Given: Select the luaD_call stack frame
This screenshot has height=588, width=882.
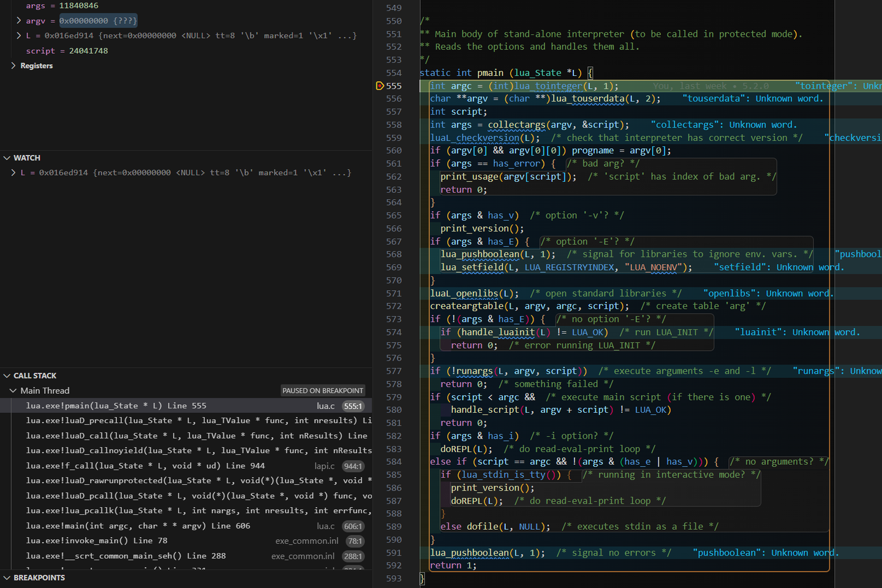Looking at the screenshot, I should [186, 435].
